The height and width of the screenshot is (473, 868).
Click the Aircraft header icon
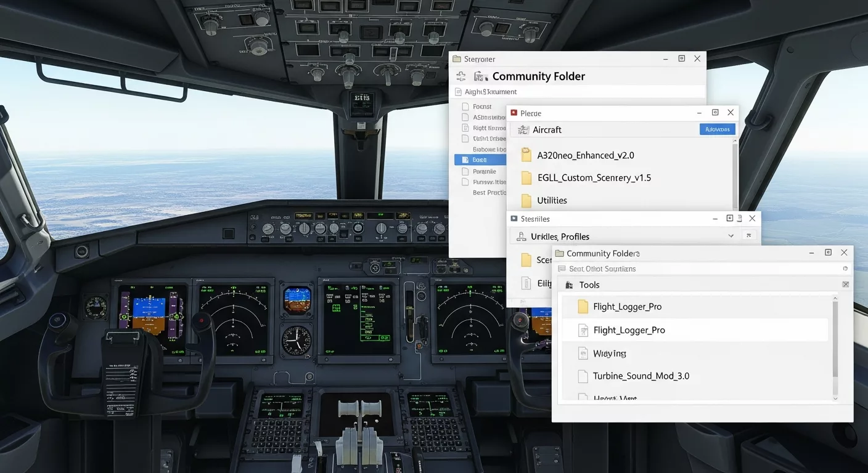tap(523, 130)
